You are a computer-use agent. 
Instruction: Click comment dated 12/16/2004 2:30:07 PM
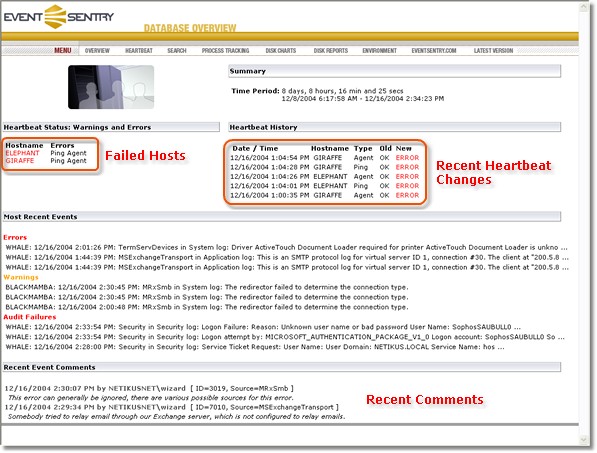[149, 389]
